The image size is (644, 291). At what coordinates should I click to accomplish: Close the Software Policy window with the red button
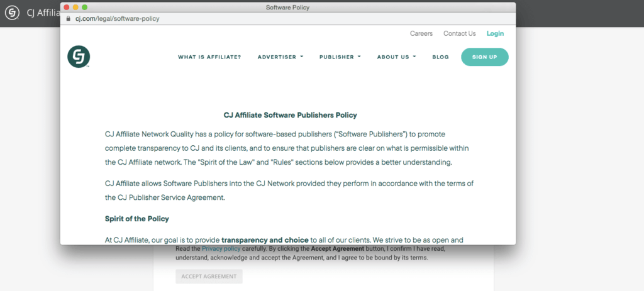coord(67,7)
